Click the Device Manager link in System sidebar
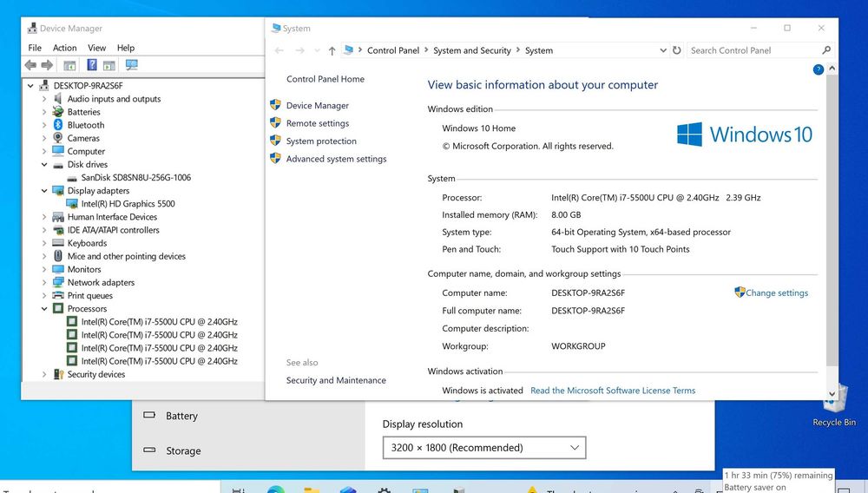 coord(318,105)
